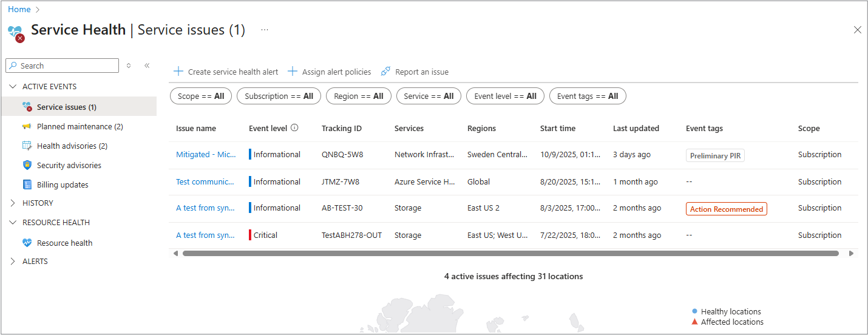The height and width of the screenshot is (335, 868).
Task: Click the horizontal scrollbar thumb
Action: pos(510,254)
